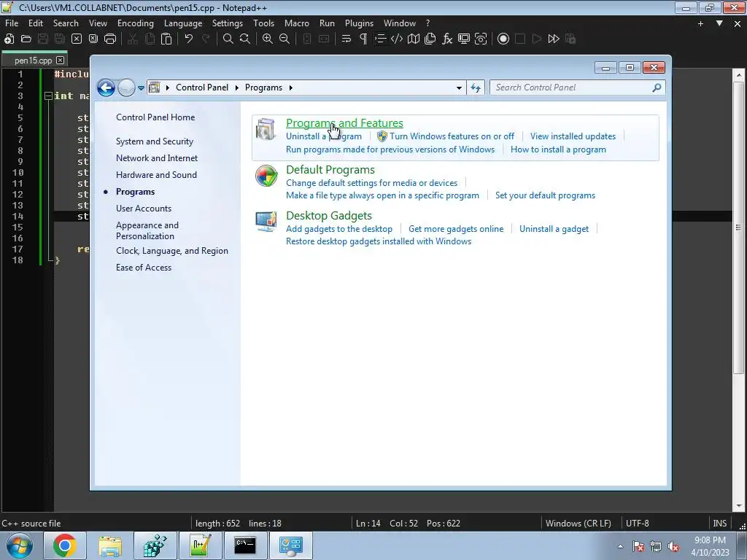Go to System and Security
This screenshot has height=560, width=747.
[x=155, y=141]
